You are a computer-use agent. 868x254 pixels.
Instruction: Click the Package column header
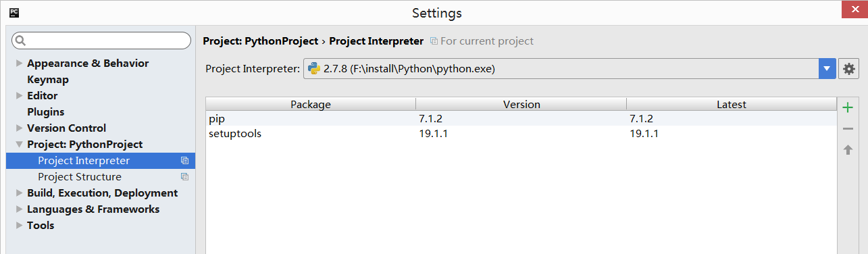coord(311,105)
